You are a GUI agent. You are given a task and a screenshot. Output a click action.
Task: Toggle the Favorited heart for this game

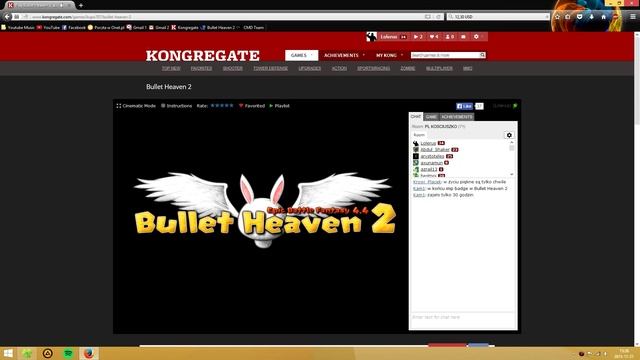[252, 106]
